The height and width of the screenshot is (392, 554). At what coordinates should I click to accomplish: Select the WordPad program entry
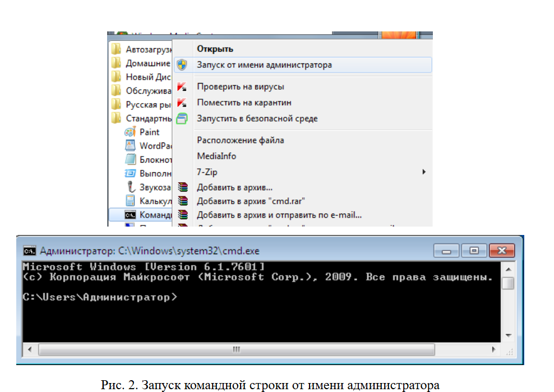coord(155,146)
